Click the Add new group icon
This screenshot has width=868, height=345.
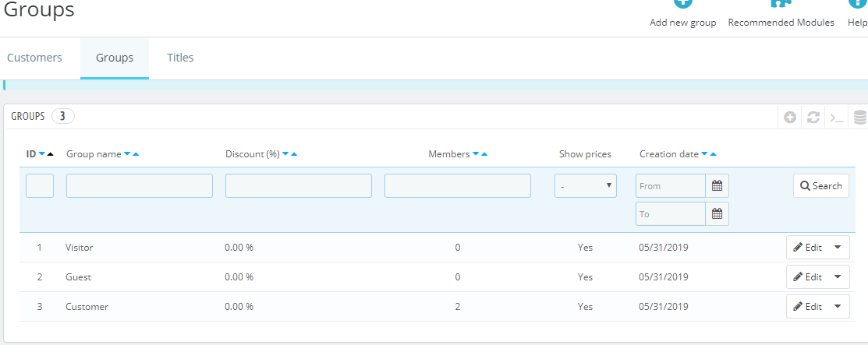point(682,2)
